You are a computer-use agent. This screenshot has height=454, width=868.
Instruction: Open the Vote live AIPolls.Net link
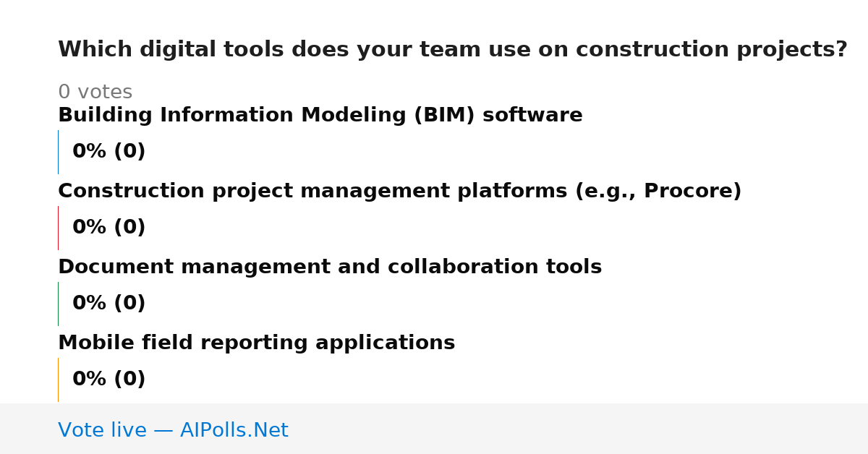coord(173,431)
